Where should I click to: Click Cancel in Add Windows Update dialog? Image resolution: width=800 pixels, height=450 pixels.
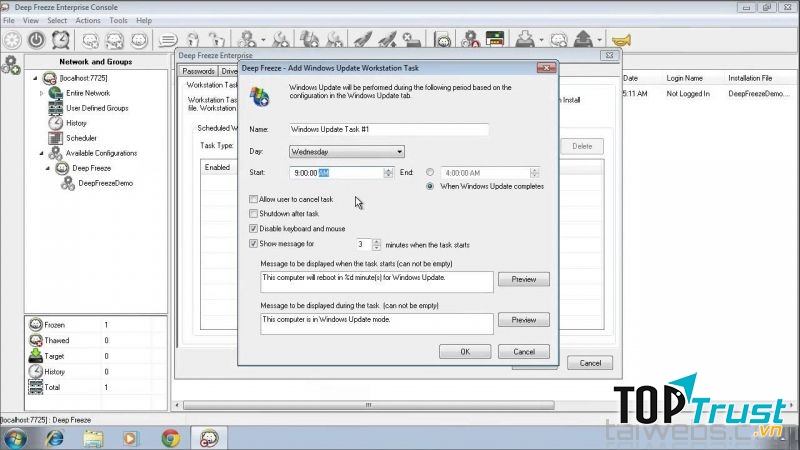(524, 352)
